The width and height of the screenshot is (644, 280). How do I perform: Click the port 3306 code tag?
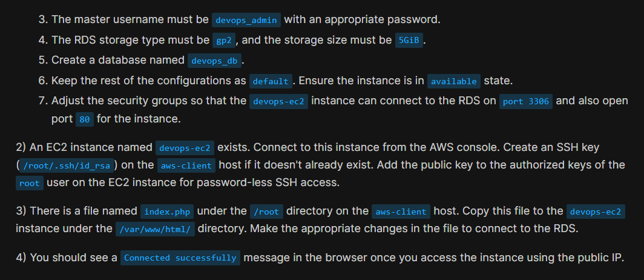(x=525, y=101)
